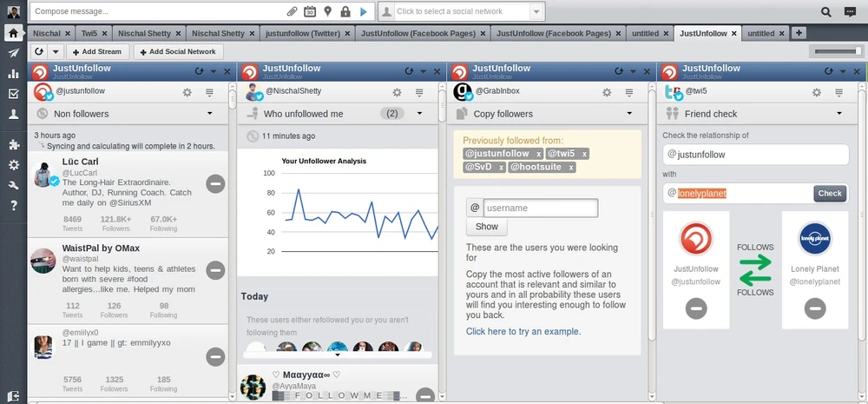Open the App Directory puzzle piece icon

[13, 145]
